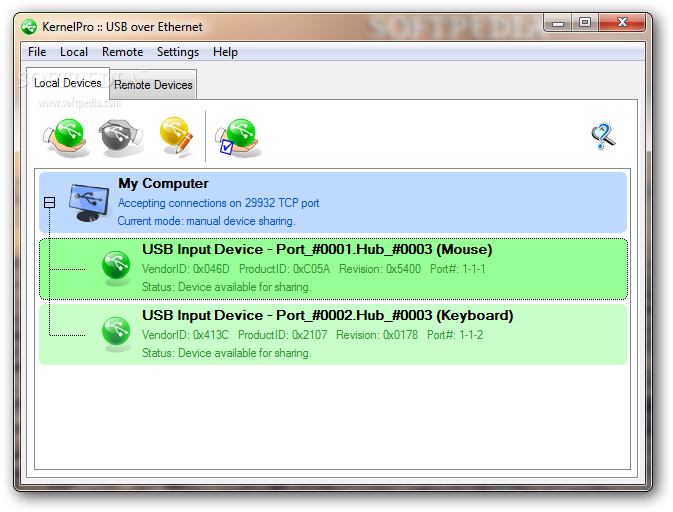This screenshot has width=673, height=512.
Task: Click the Mouse 'VendorID: 0x046D' details line
Action: point(314,269)
